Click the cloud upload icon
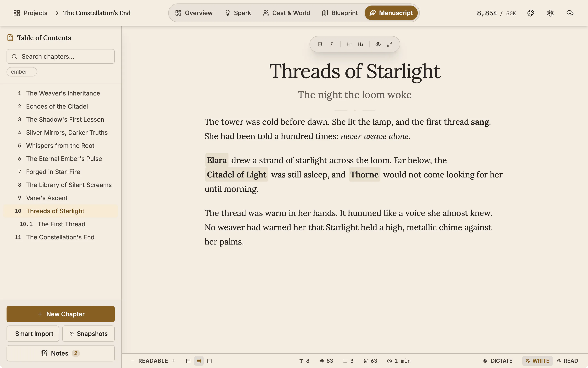The width and height of the screenshot is (588, 368). (570, 13)
